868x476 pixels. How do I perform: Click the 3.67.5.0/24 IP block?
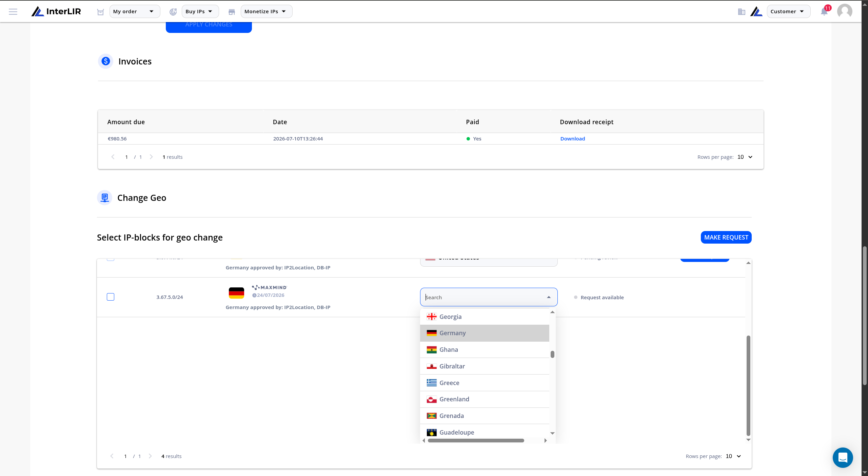pos(170,297)
